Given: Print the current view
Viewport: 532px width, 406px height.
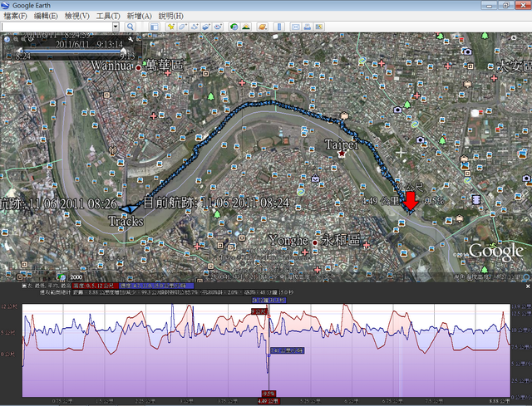Looking at the screenshot, I should (307, 27).
